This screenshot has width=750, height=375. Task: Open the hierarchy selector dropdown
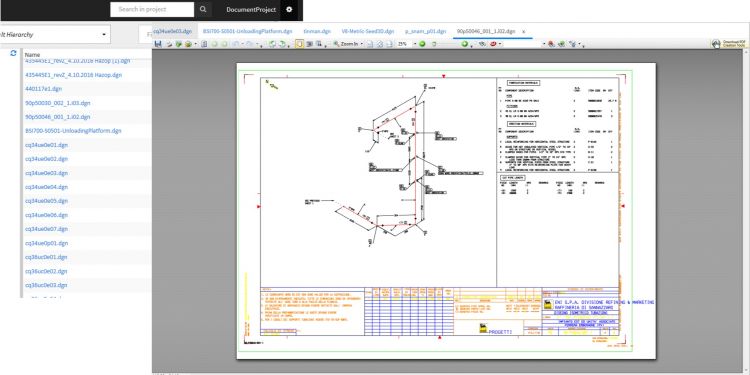[104, 34]
